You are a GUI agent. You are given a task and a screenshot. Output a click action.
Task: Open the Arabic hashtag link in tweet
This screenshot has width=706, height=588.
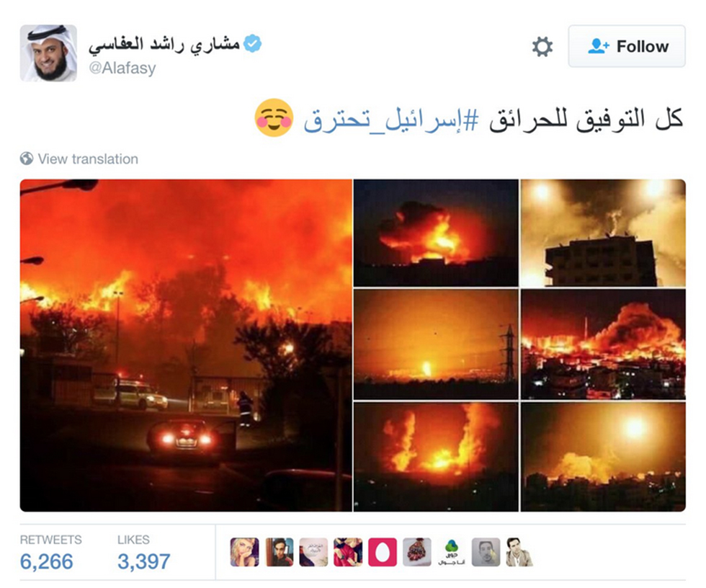click(x=390, y=120)
